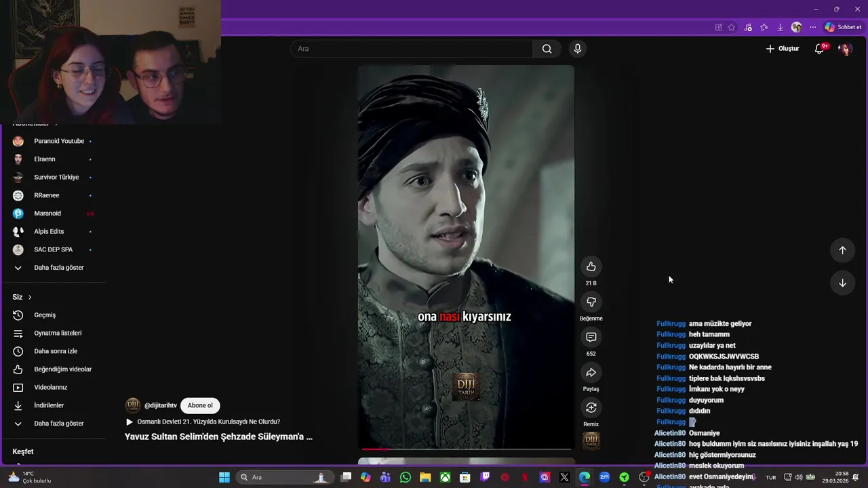This screenshot has height=488, width=868.
Task: Open YouTube notifications bell
Action: click(x=819, y=49)
